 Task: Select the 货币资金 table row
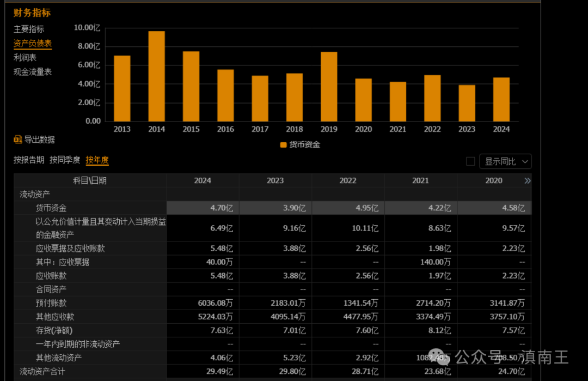click(x=273, y=208)
